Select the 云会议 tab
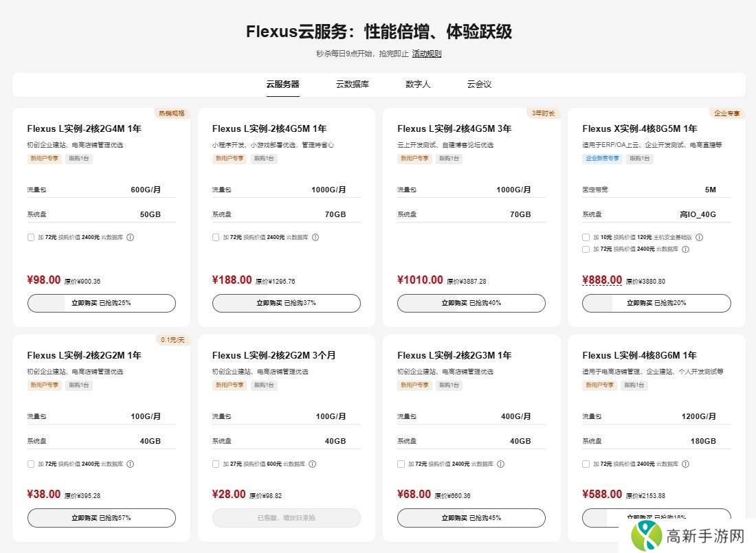The image size is (756, 553). pyautogui.click(x=479, y=84)
